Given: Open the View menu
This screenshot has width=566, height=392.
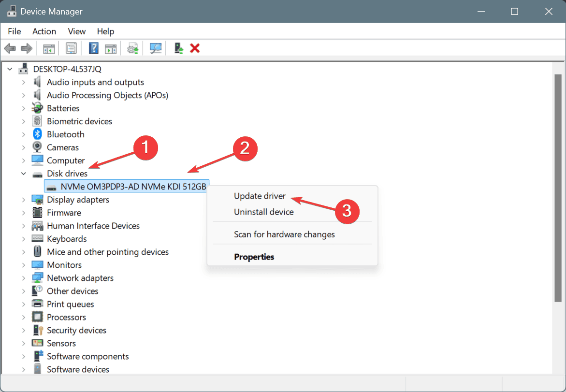Looking at the screenshot, I should click(76, 31).
